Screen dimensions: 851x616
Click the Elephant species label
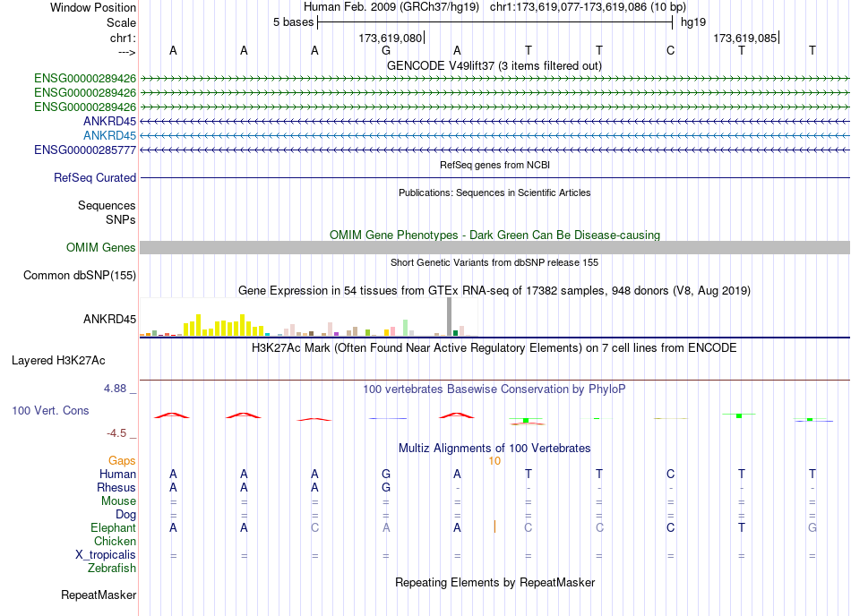(x=114, y=527)
